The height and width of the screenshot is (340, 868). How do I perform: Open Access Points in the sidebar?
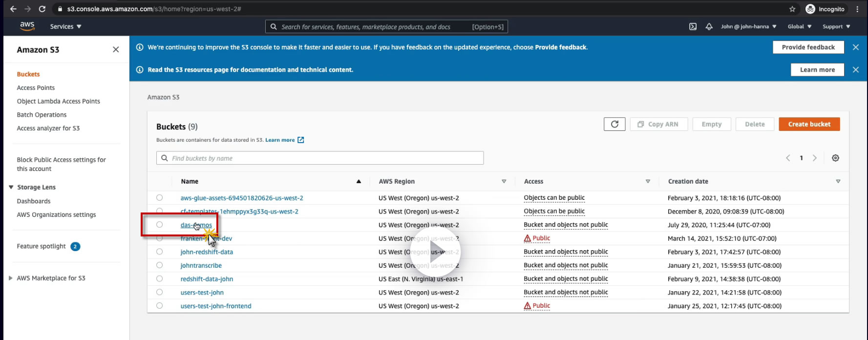click(36, 88)
